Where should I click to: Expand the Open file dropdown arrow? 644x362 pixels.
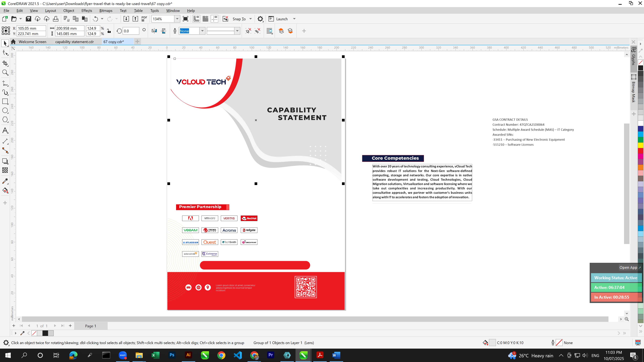click(20, 19)
